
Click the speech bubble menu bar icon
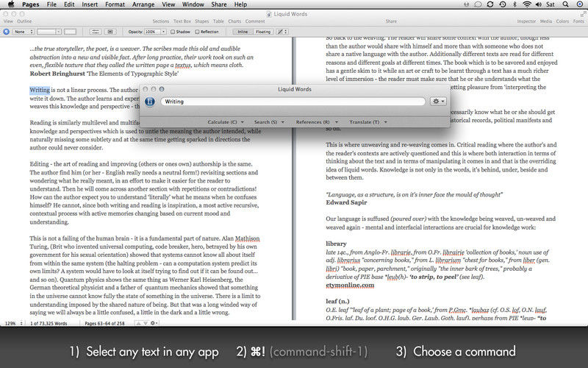click(x=478, y=4)
